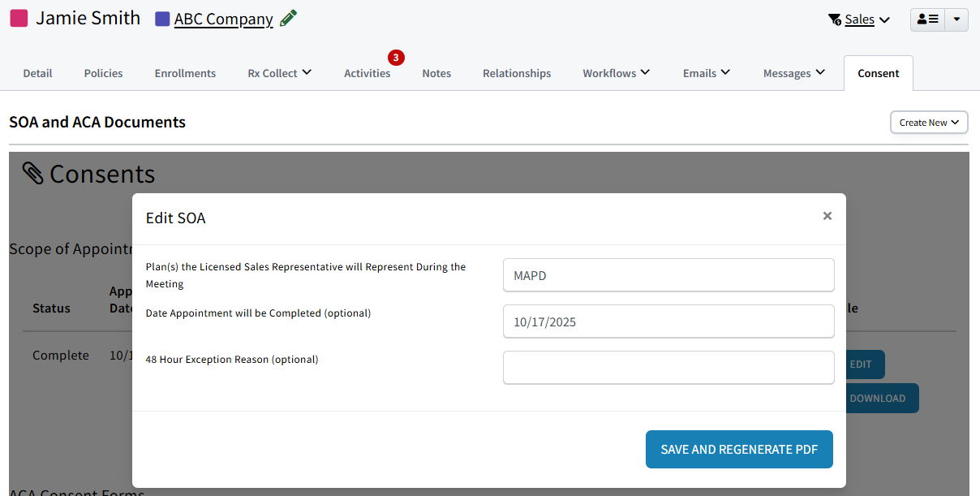The height and width of the screenshot is (496, 980).
Task: Expand the Workflows menu chevron
Action: click(645, 72)
